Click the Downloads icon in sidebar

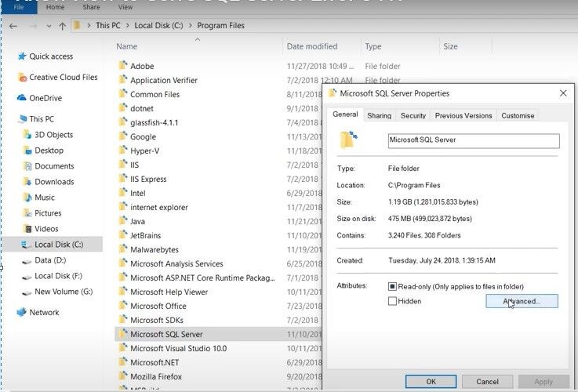27,182
